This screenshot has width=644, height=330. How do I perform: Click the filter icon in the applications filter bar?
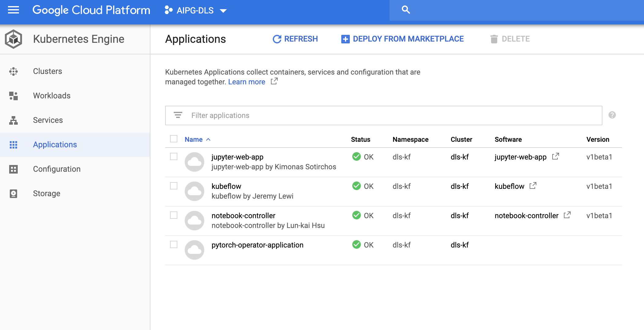[x=178, y=115]
